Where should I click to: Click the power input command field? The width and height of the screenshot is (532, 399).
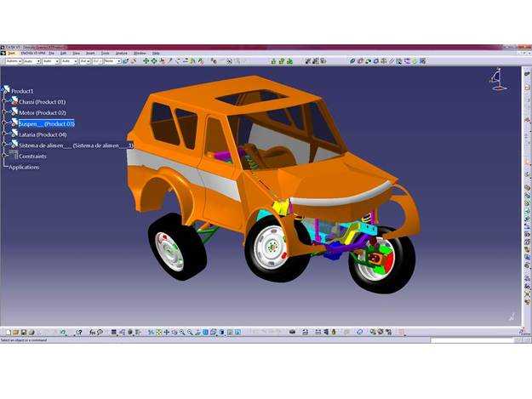point(472,340)
